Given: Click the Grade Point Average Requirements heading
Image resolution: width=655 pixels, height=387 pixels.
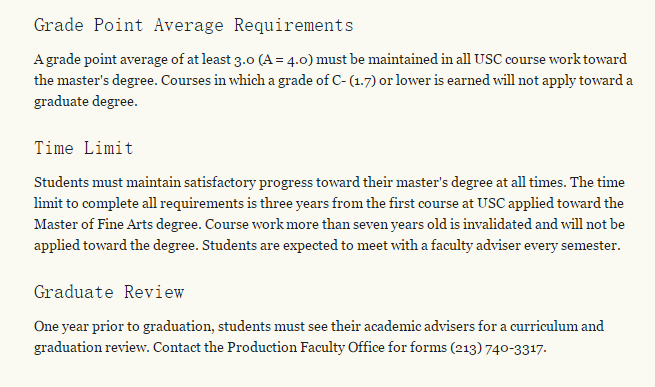Looking at the screenshot, I should tap(193, 25).
